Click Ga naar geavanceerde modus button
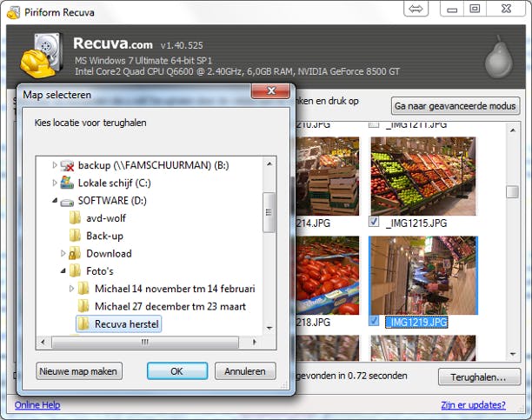The image size is (532, 420). click(455, 106)
